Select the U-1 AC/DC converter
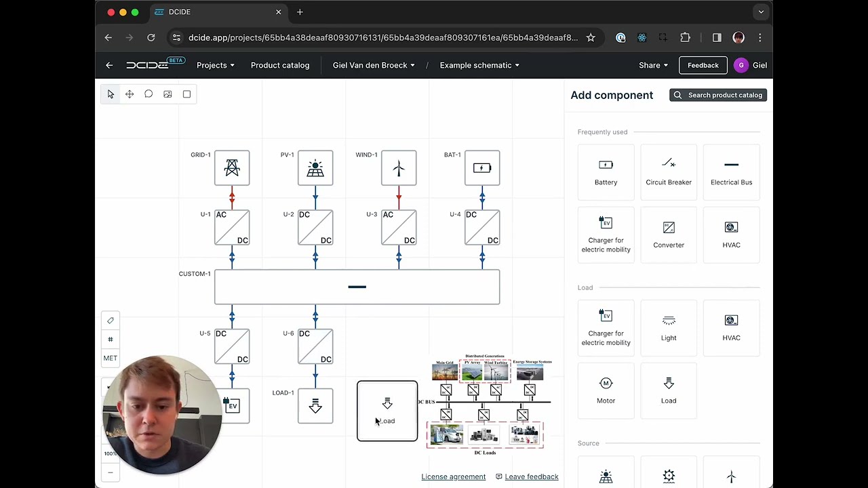This screenshot has width=868, height=488. point(232,227)
